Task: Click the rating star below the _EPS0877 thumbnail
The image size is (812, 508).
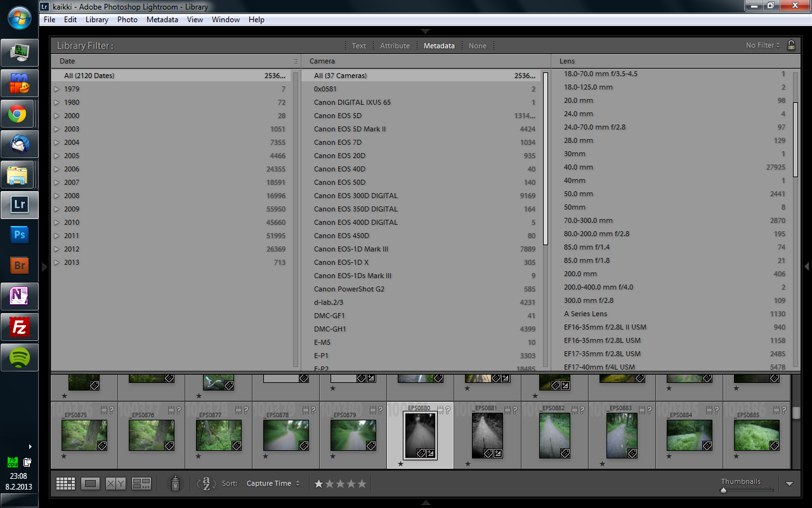Action: pyautogui.click(x=199, y=456)
